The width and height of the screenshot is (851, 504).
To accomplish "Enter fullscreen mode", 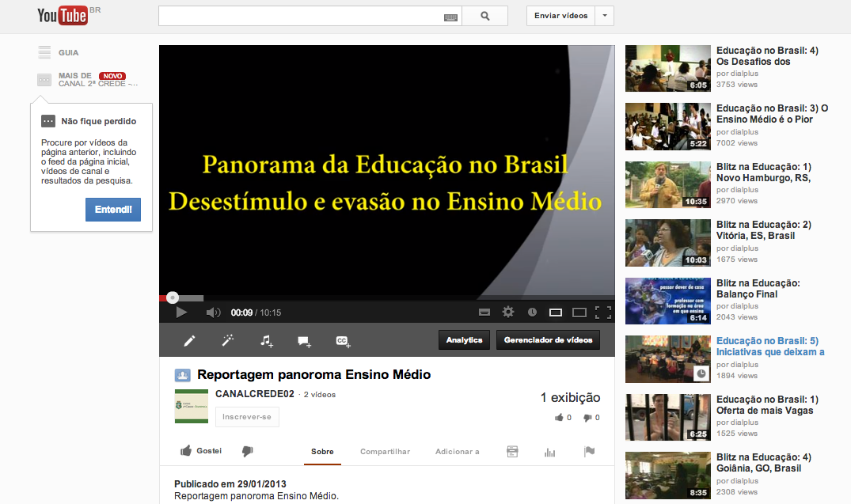I will pos(603,313).
